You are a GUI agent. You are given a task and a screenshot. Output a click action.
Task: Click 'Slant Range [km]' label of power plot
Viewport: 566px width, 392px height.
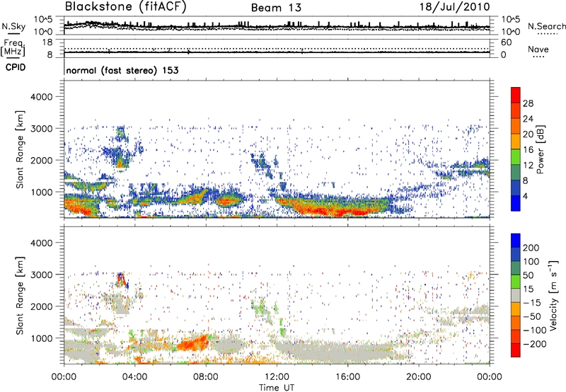click(x=20, y=149)
